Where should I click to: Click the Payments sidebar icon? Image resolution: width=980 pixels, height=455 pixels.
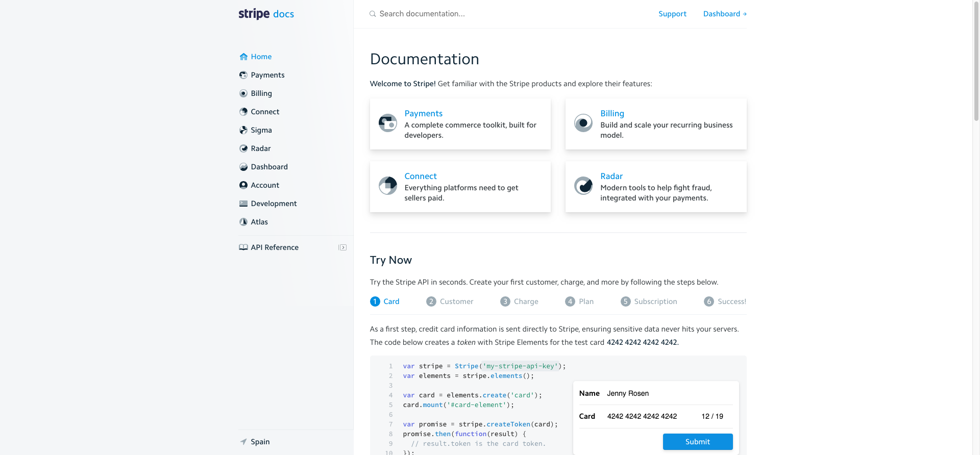click(243, 75)
